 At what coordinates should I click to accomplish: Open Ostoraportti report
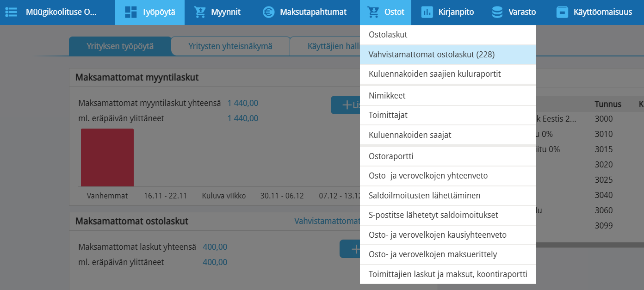pyautogui.click(x=448, y=156)
